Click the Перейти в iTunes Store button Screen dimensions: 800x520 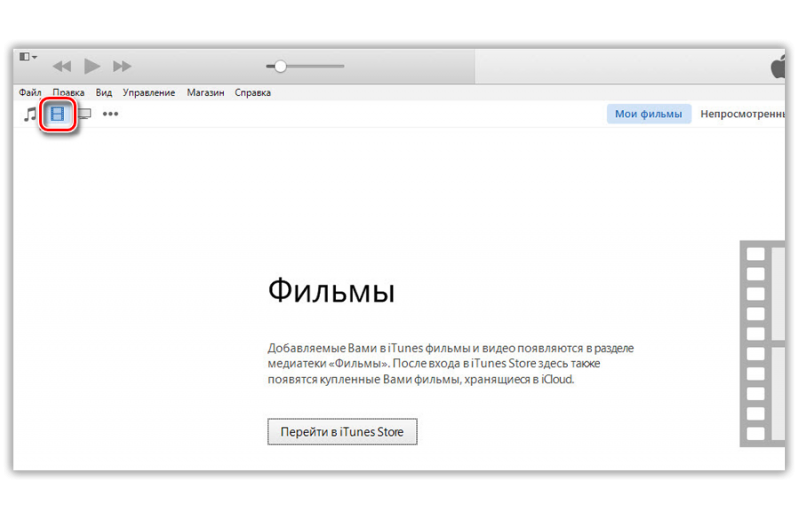[342, 432]
